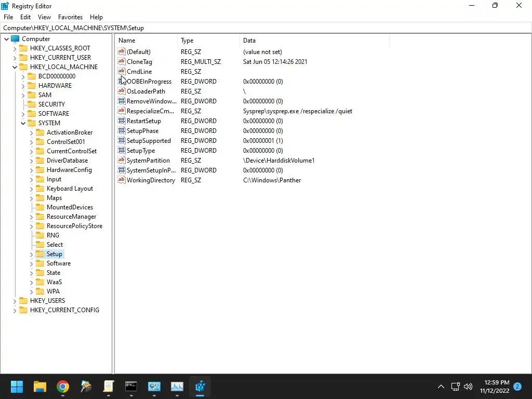Image resolution: width=532 pixels, height=399 pixels.
Task: Select the WPA folder icon
Action: point(40,291)
